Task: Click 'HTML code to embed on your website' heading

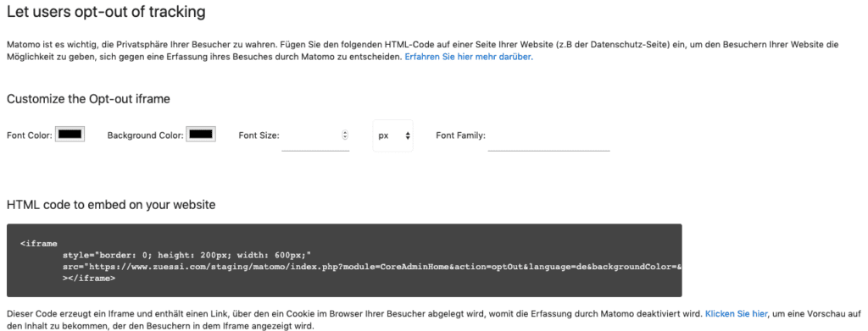Action: [x=111, y=205]
